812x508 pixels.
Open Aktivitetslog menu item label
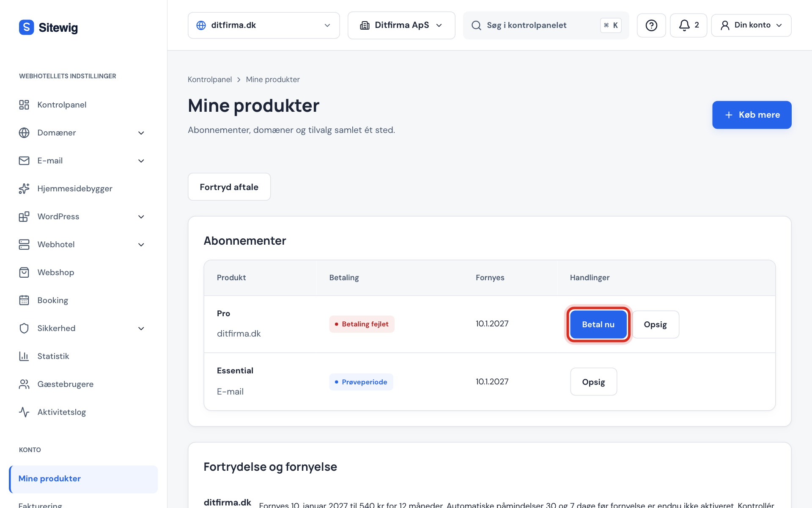(x=62, y=412)
